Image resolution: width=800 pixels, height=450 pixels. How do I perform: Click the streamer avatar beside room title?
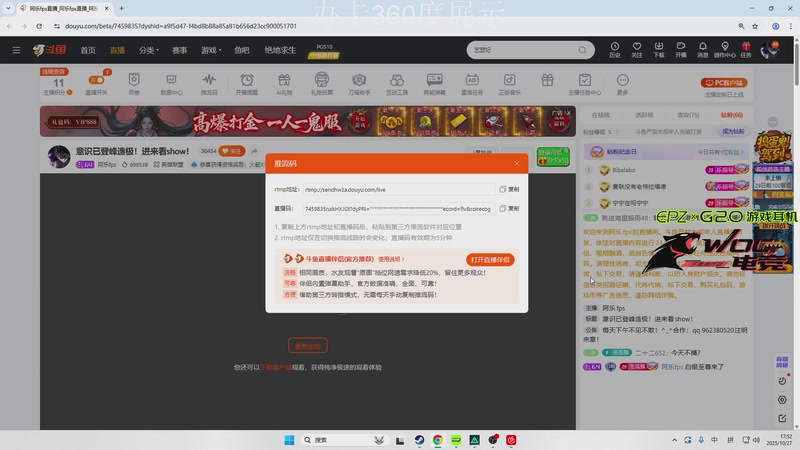(x=59, y=156)
